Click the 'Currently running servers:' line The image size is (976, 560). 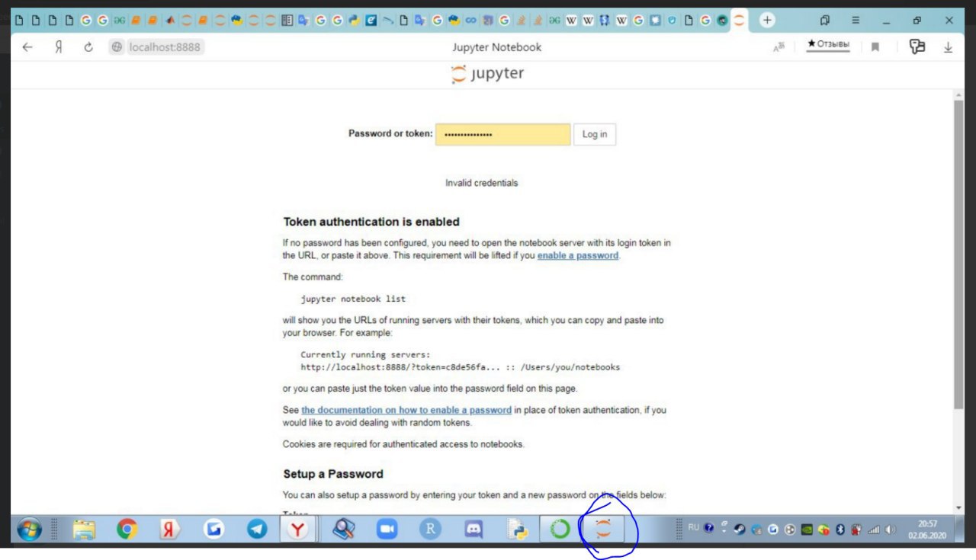pos(365,354)
